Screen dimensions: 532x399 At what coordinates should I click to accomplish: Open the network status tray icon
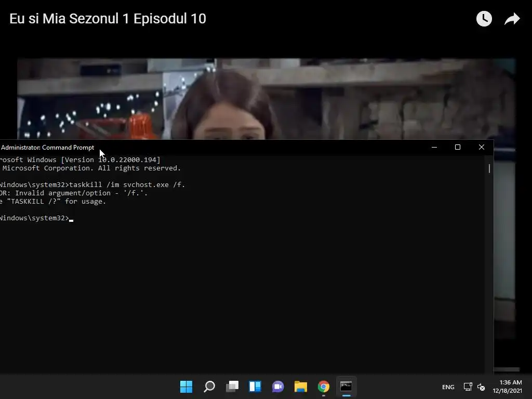pyautogui.click(x=468, y=387)
